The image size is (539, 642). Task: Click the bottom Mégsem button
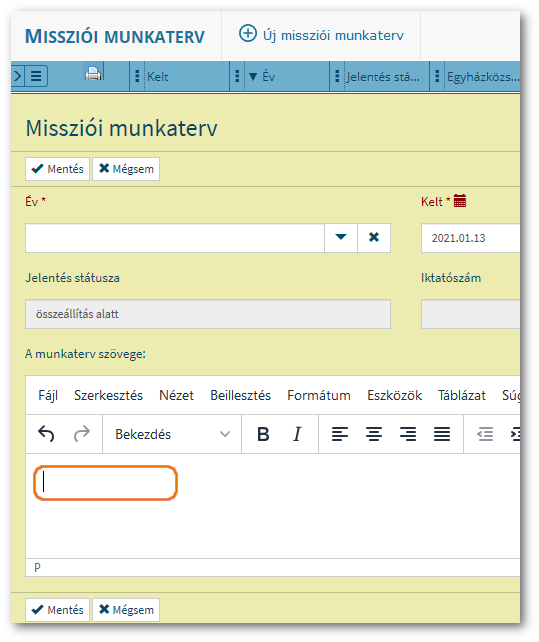point(126,610)
